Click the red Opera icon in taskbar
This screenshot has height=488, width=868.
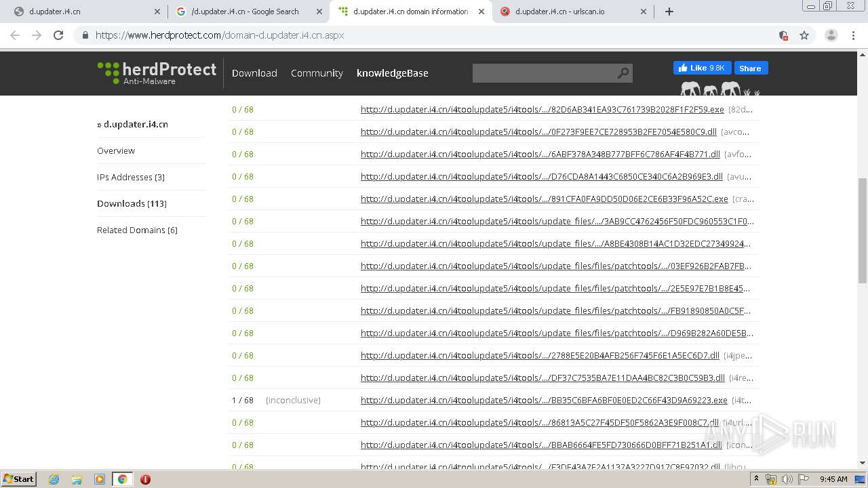[x=145, y=479]
